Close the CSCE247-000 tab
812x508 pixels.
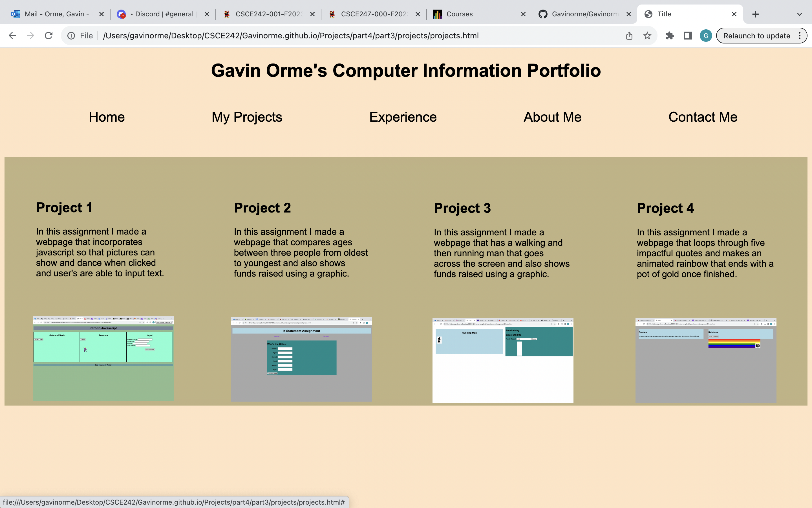[x=418, y=14]
